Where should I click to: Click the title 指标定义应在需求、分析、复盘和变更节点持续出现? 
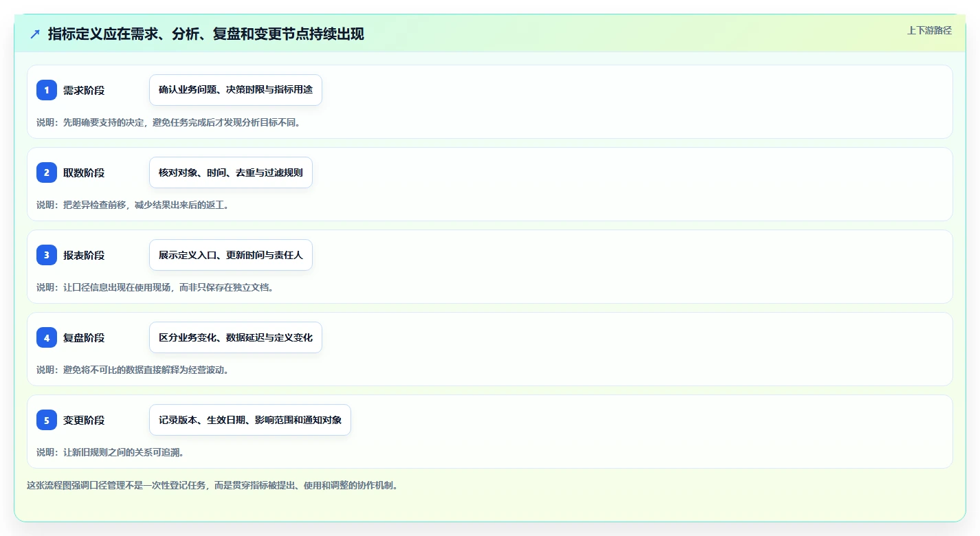point(206,34)
